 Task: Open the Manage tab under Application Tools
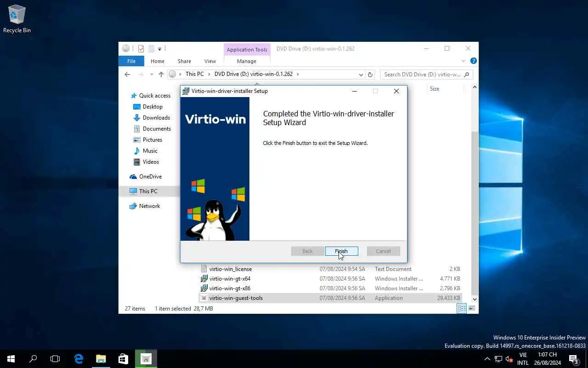click(247, 61)
